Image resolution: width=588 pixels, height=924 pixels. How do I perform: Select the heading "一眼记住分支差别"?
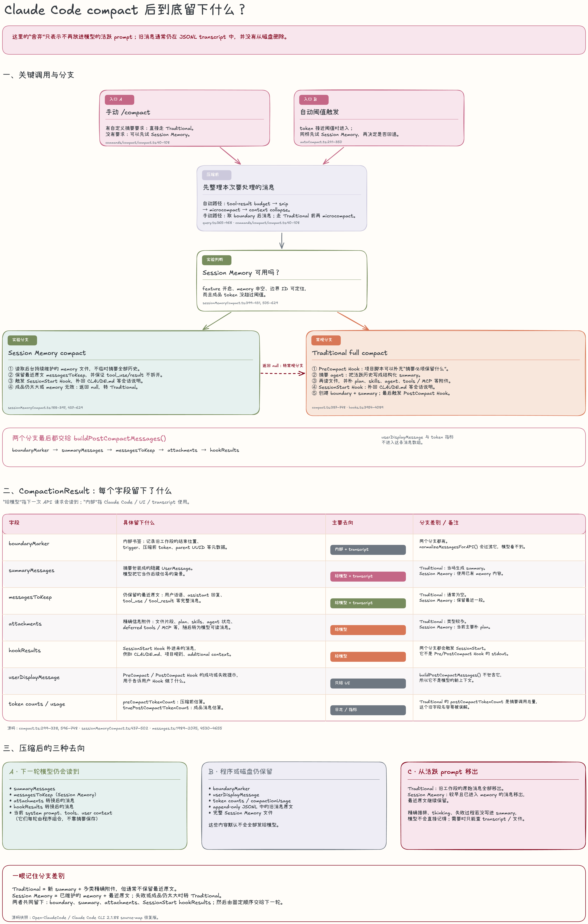point(38,876)
